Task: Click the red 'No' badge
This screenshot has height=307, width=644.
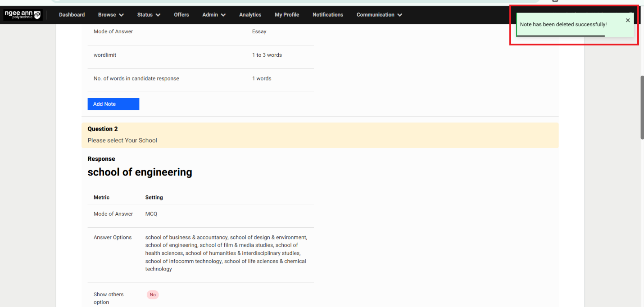Action: click(x=153, y=295)
